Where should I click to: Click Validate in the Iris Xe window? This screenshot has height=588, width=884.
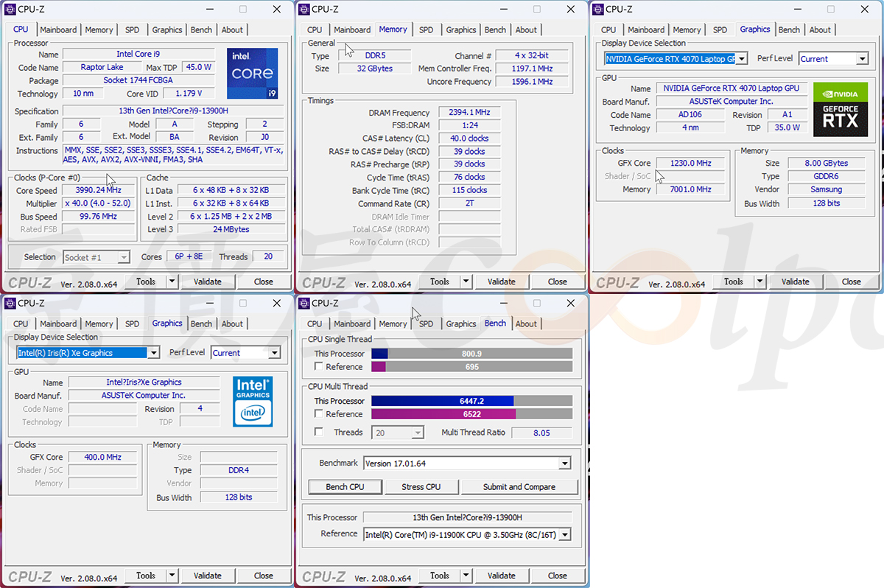click(207, 575)
